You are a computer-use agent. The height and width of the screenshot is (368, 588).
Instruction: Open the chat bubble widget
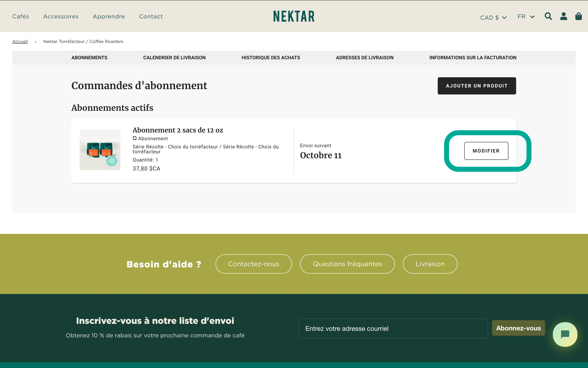click(x=565, y=334)
